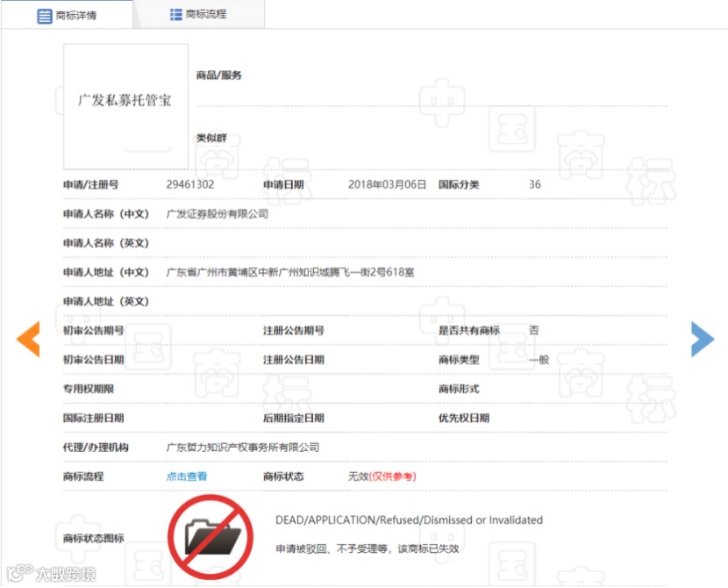Click the 商标详情 tab list icon

[x=45, y=16]
